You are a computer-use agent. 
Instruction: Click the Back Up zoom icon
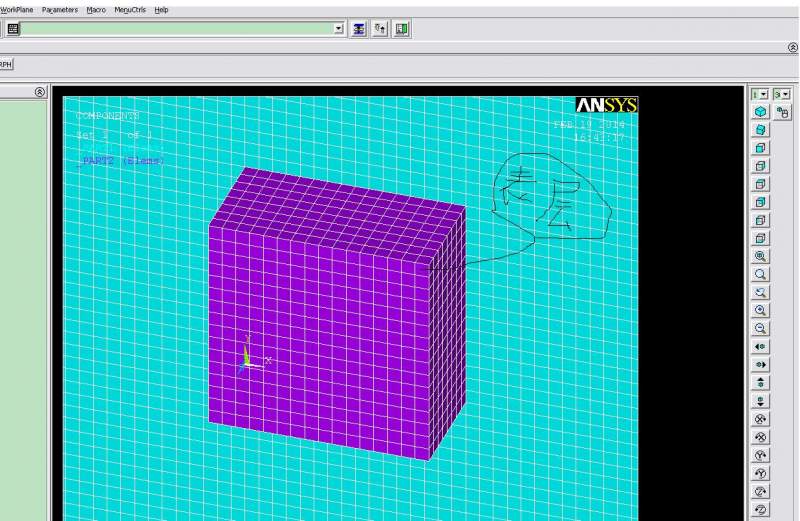pos(760,292)
